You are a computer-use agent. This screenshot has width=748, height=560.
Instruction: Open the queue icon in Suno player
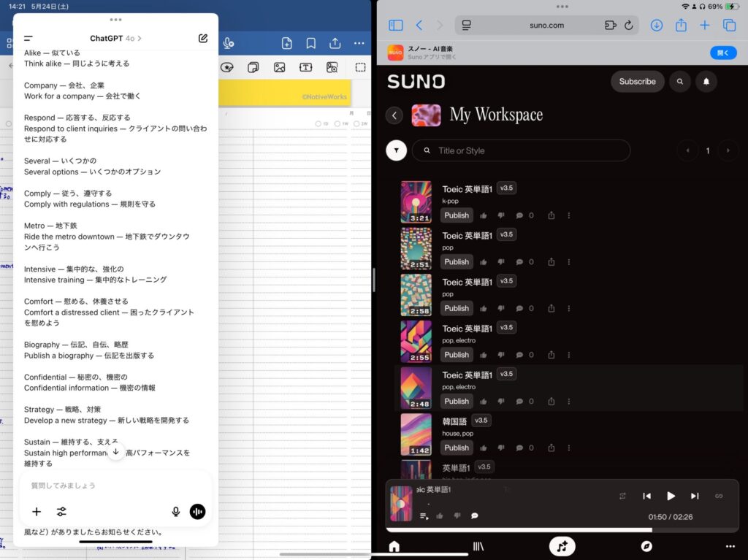(x=424, y=515)
